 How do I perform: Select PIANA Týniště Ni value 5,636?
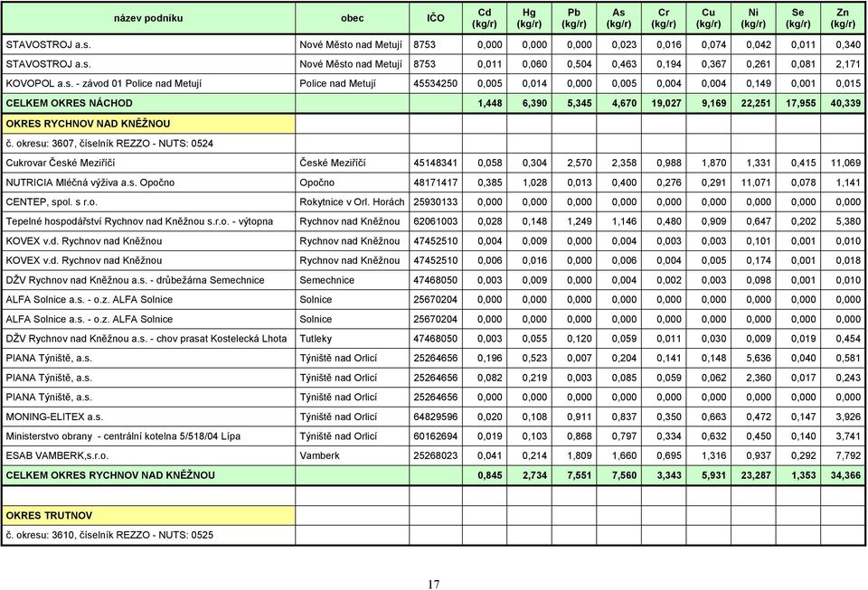point(759,359)
